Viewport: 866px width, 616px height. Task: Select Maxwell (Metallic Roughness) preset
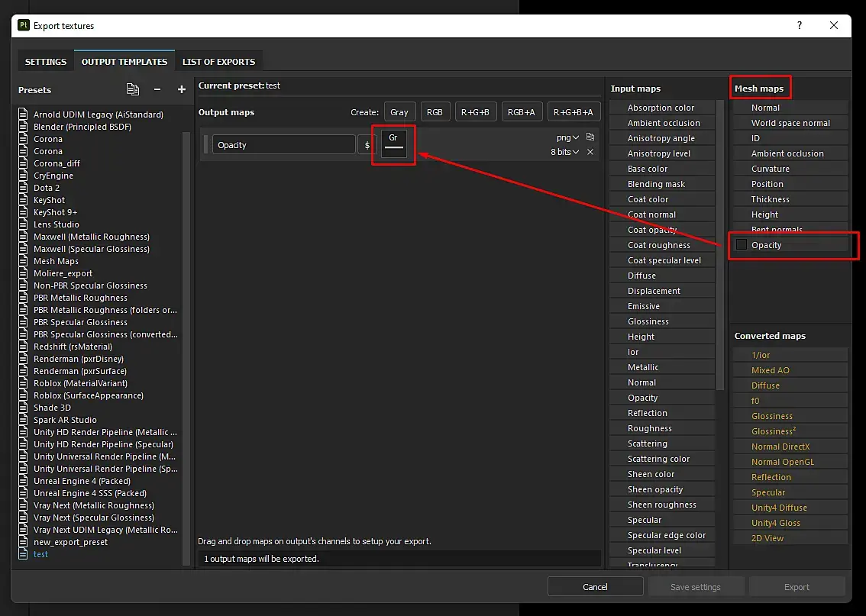(x=92, y=236)
